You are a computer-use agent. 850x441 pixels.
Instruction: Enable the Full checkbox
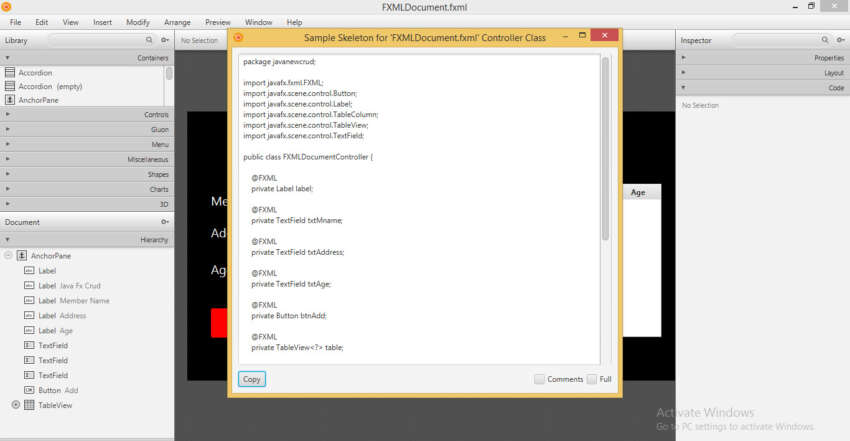coord(592,379)
